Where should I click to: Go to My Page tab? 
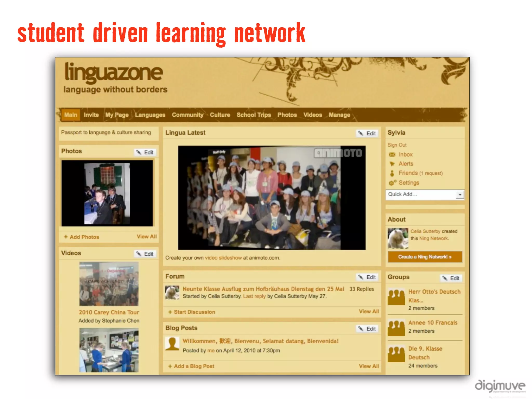click(x=117, y=115)
